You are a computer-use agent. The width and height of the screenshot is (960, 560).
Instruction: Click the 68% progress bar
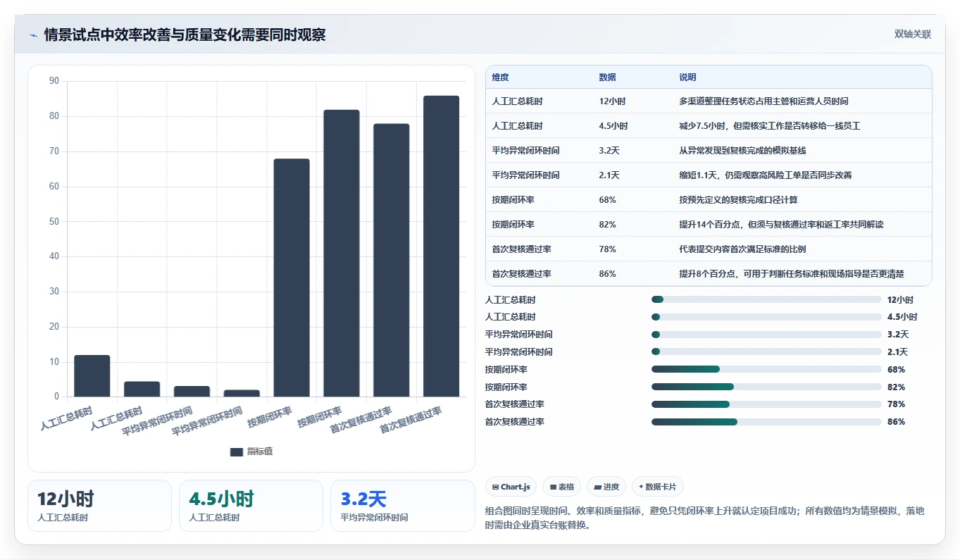[766, 369]
